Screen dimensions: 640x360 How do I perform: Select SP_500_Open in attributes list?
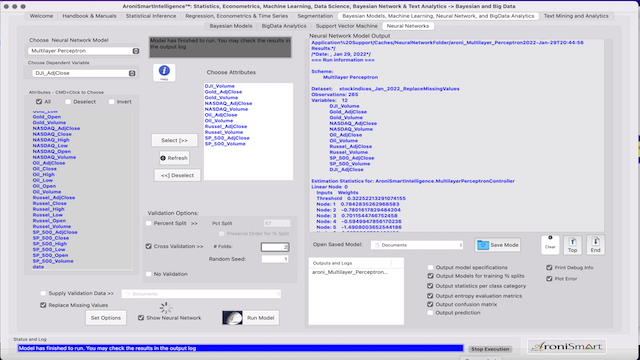[x=50, y=255]
